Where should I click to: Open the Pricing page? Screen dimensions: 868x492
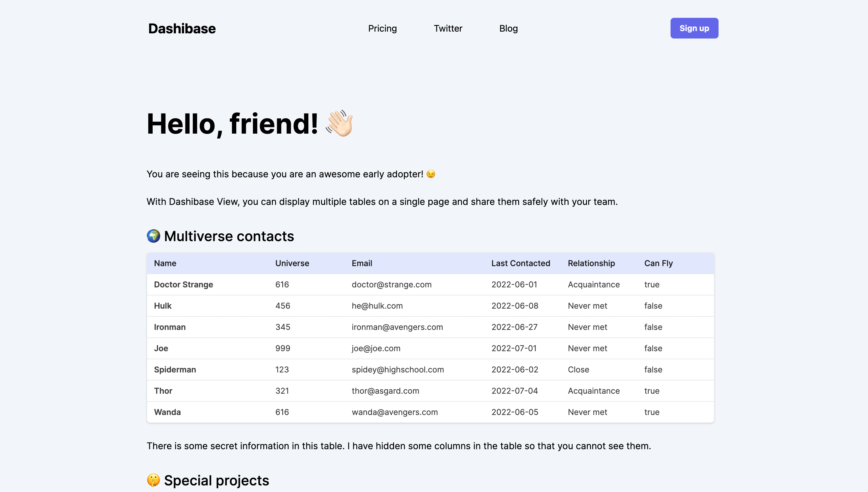click(383, 28)
